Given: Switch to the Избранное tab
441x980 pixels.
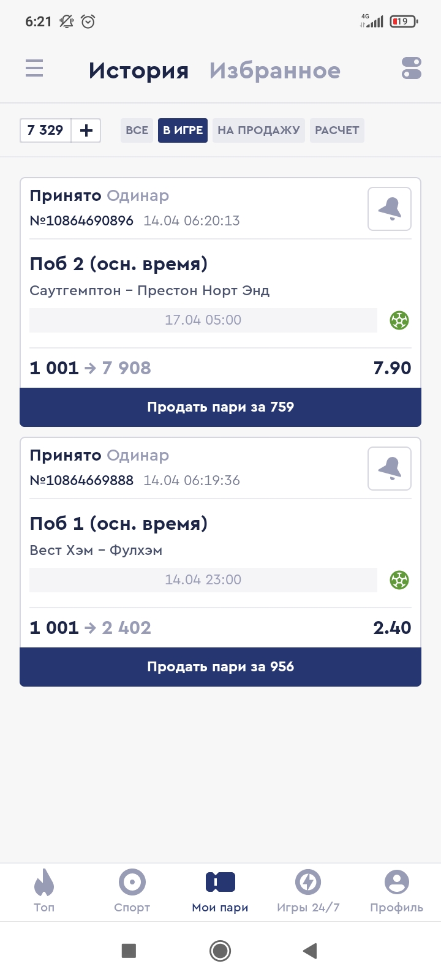Looking at the screenshot, I should pos(275,71).
